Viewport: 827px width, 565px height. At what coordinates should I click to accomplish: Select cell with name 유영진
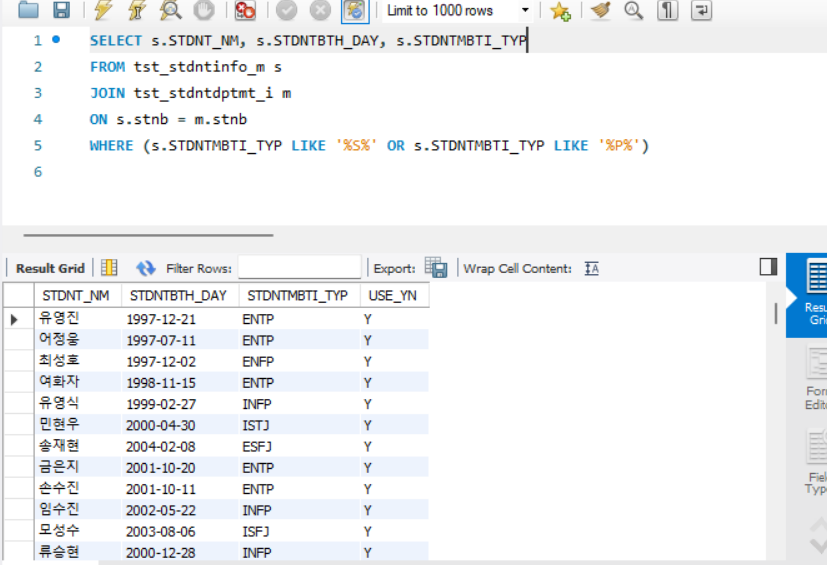point(78,319)
